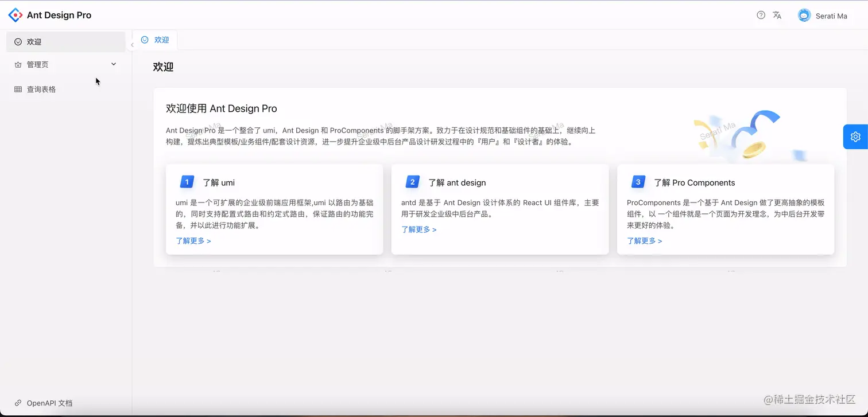Click the Serati Ma user avatar

[x=804, y=15]
